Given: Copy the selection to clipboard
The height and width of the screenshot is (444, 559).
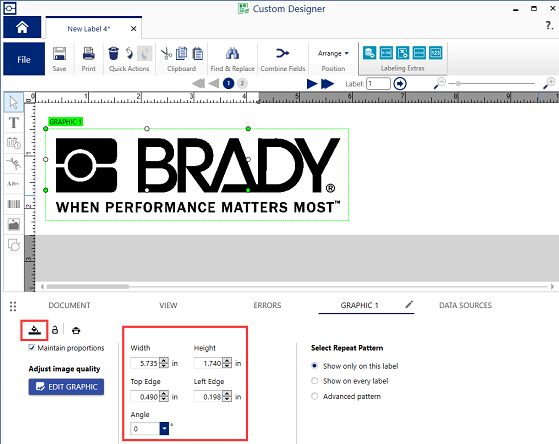Looking at the screenshot, I should point(181,53).
